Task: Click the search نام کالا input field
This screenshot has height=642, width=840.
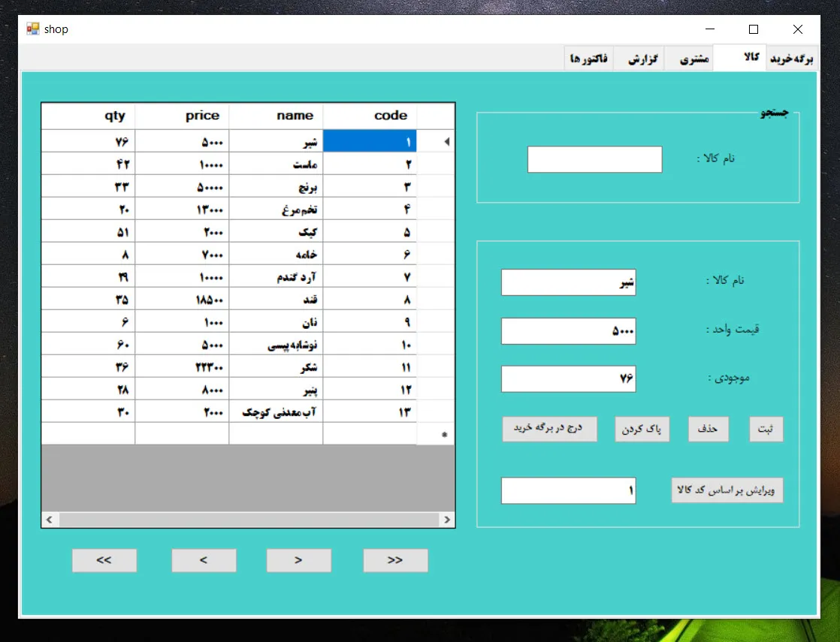Action: (594, 159)
